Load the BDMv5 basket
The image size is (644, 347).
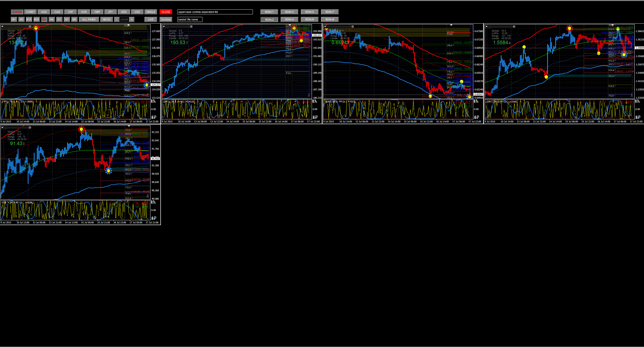pos(310,12)
